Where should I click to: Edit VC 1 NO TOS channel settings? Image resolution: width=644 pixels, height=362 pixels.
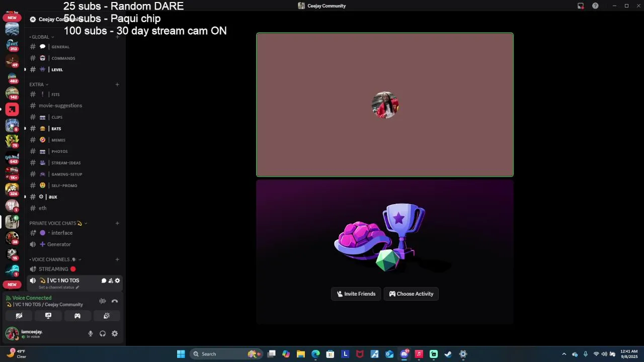(117, 281)
